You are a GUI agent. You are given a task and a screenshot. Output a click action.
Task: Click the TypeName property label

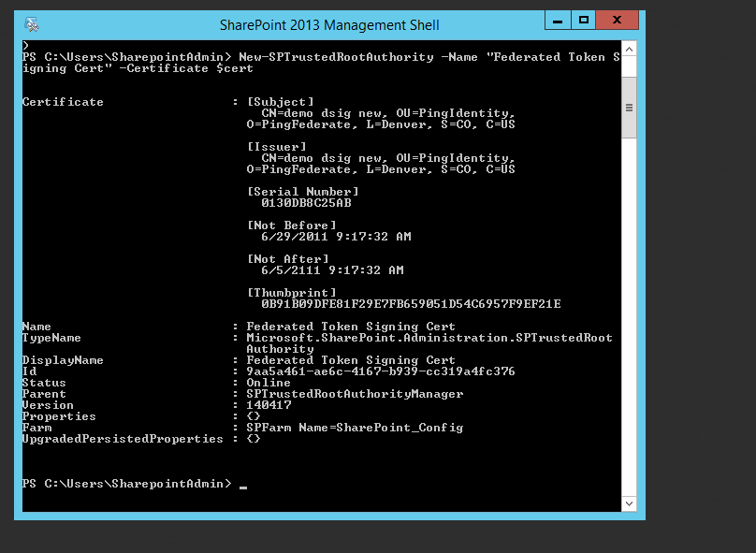[x=51, y=338]
